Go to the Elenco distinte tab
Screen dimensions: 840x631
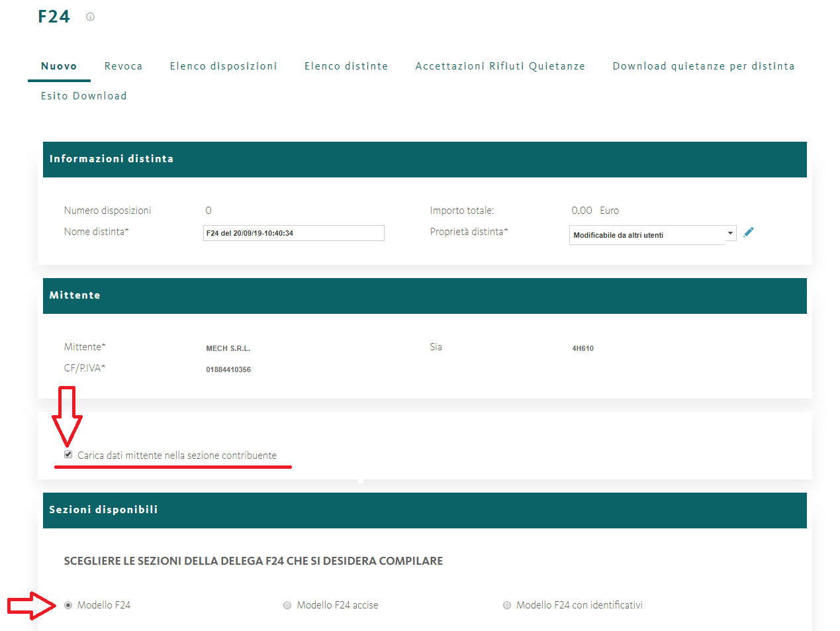(x=346, y=66)
